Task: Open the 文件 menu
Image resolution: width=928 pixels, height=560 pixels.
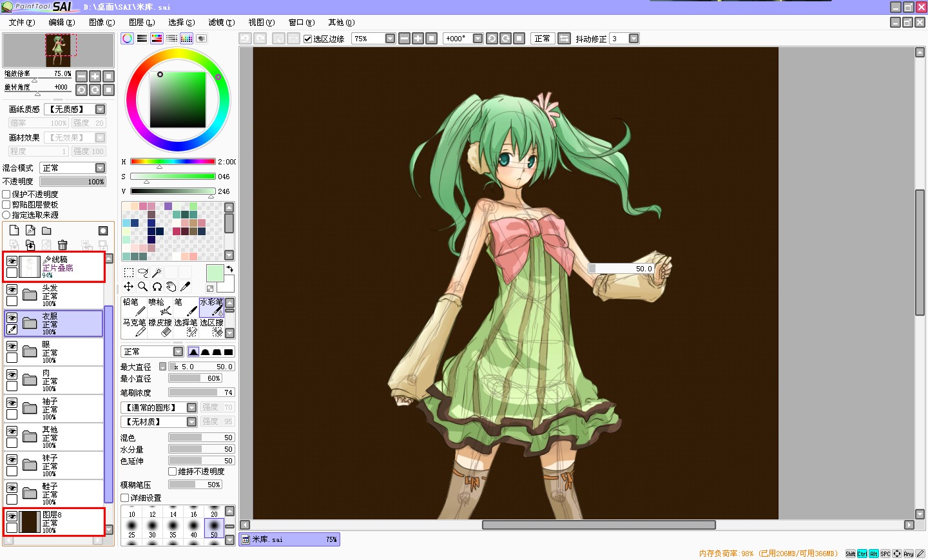Action: point(22,23)
